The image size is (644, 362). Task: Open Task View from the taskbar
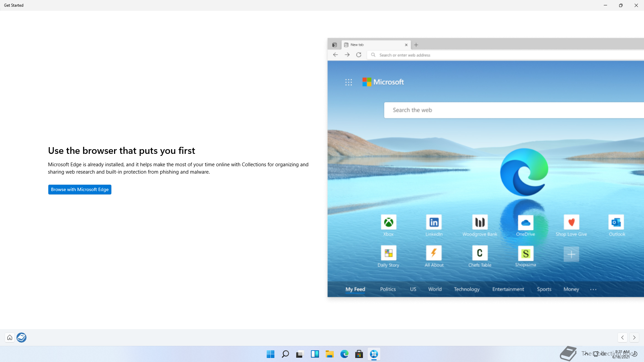300,354
